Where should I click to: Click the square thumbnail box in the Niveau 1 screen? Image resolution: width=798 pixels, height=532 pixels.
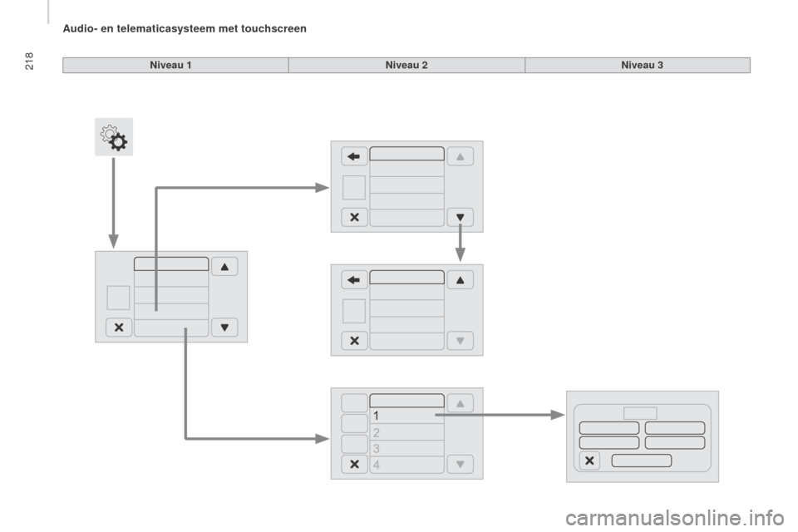click(x=118, y=298)
